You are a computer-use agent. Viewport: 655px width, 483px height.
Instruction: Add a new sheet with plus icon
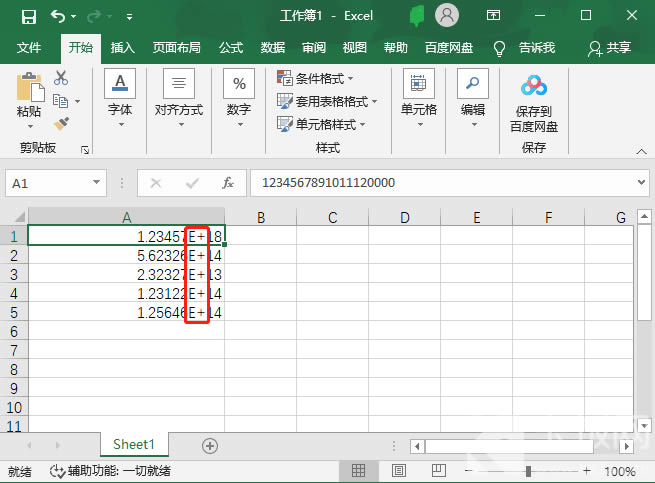(210, 445)
